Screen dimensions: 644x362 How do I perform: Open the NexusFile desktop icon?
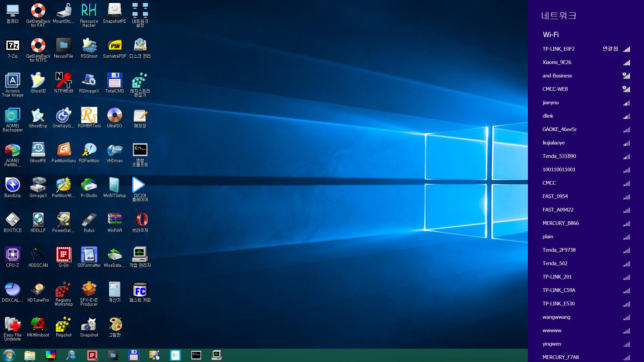click(x=63, y=49)
